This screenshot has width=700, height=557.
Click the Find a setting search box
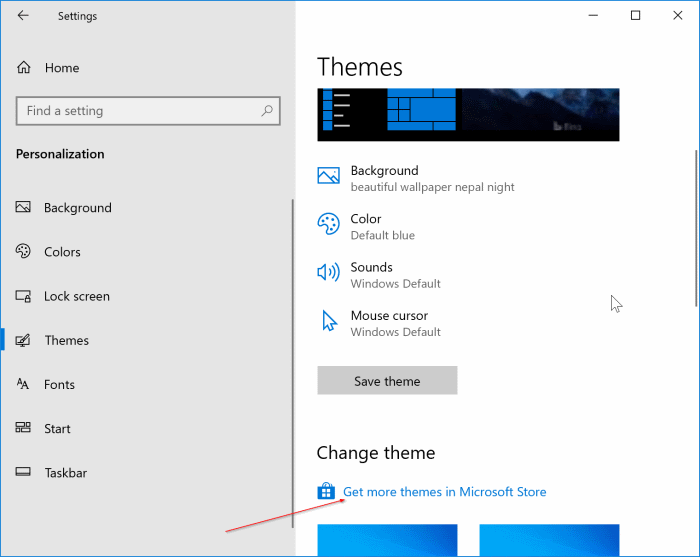148,111
